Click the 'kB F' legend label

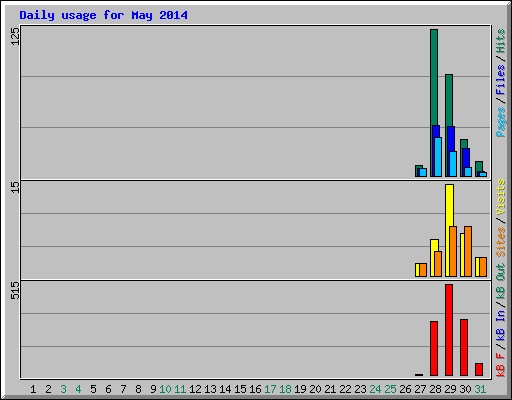(x=500, y=365)
